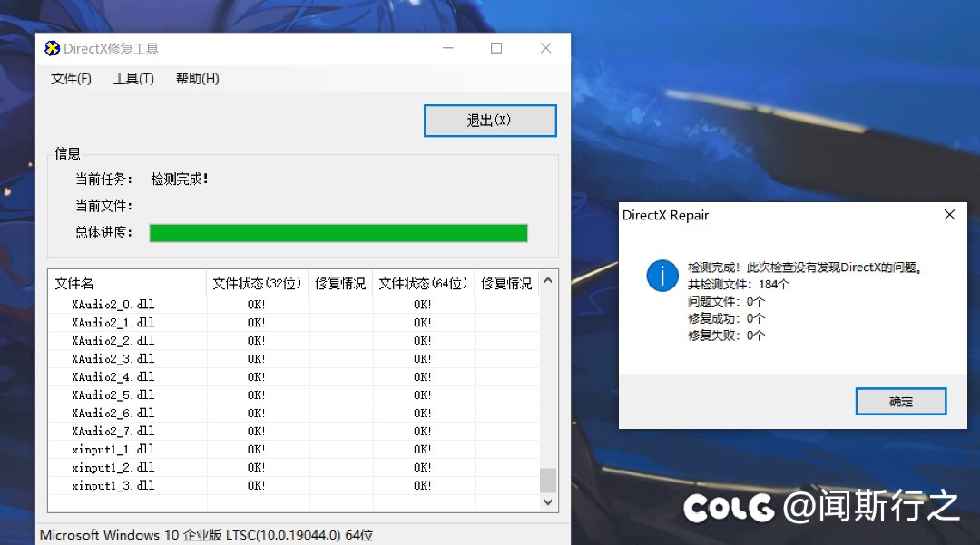
Task: Open the 帮助(H) menu
Action: tap(196, 79)
